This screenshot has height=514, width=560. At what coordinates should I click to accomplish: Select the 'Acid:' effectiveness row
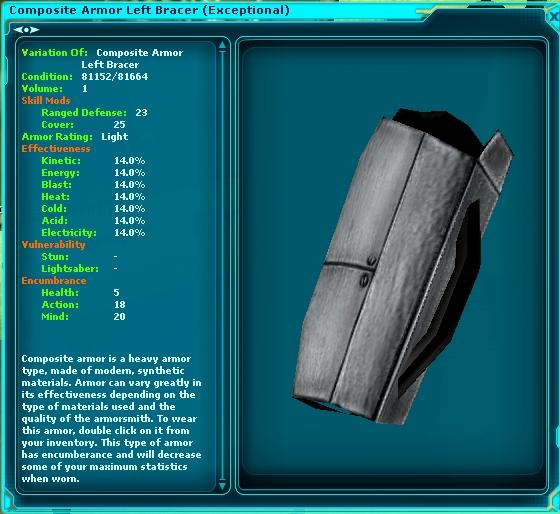(x=93, y=221)
